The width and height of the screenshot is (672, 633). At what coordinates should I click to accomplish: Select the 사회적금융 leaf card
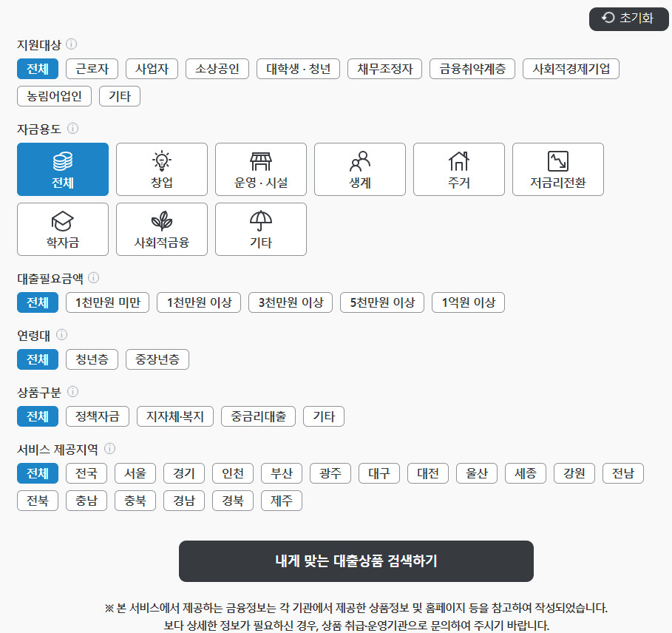(162, 229)
